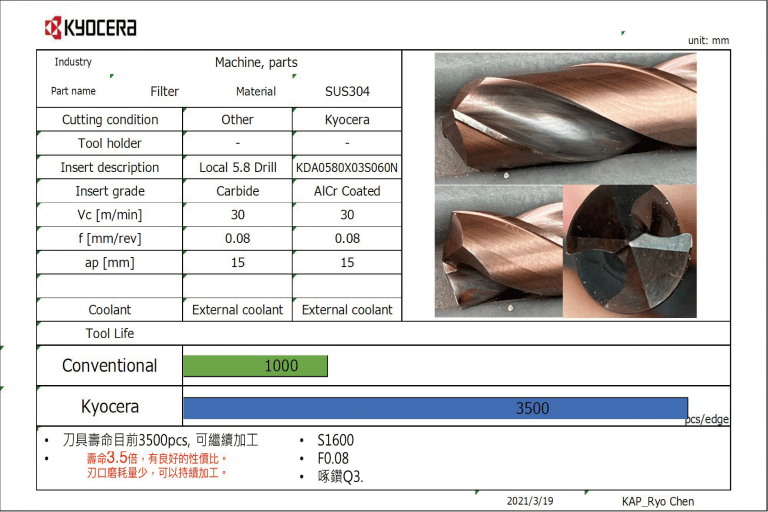The height and width of the screenshot is (512, 768).
Task: Open the circular drill tip close-up photo
Action: click(629, 251)
